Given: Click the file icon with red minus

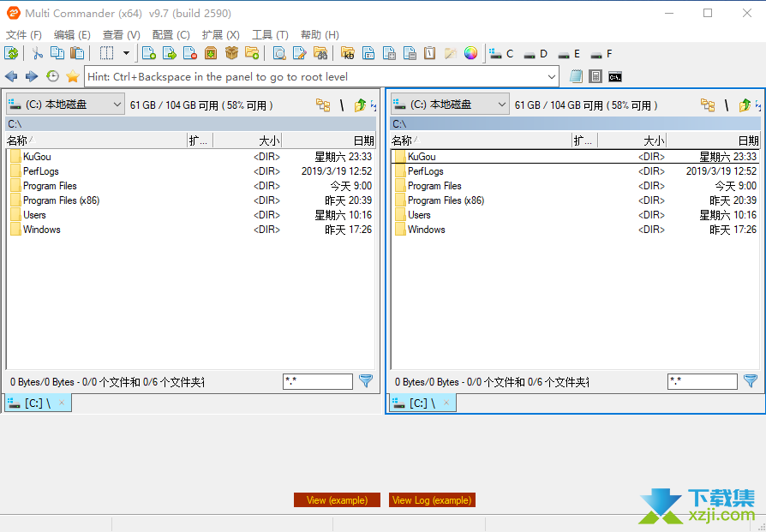Looking at the screenshot, I should [x=190, y=53].
